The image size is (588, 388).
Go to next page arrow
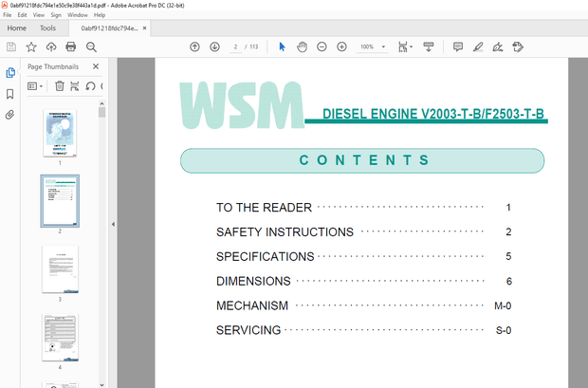click(214, 46)
